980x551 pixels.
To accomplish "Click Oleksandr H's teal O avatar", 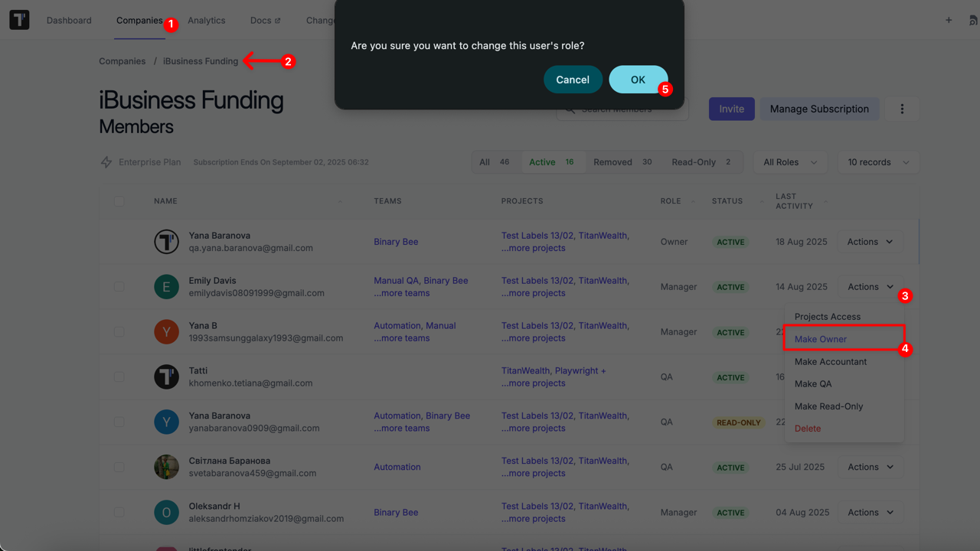I will click(x=166, y=512).
